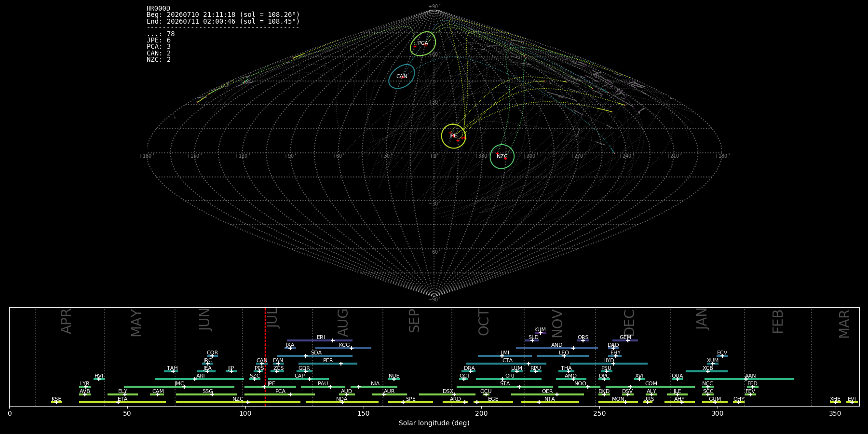Image resolution: width=868 pixels, height=434 pixels.
Task: Select the PCA radiant ellipse label
Action: pyautogui.click(x=423, y=43)
